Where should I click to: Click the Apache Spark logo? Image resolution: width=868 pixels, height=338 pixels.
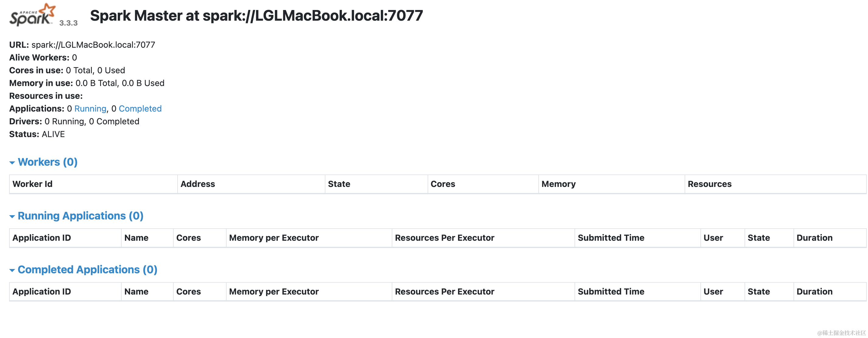point(32,15)
